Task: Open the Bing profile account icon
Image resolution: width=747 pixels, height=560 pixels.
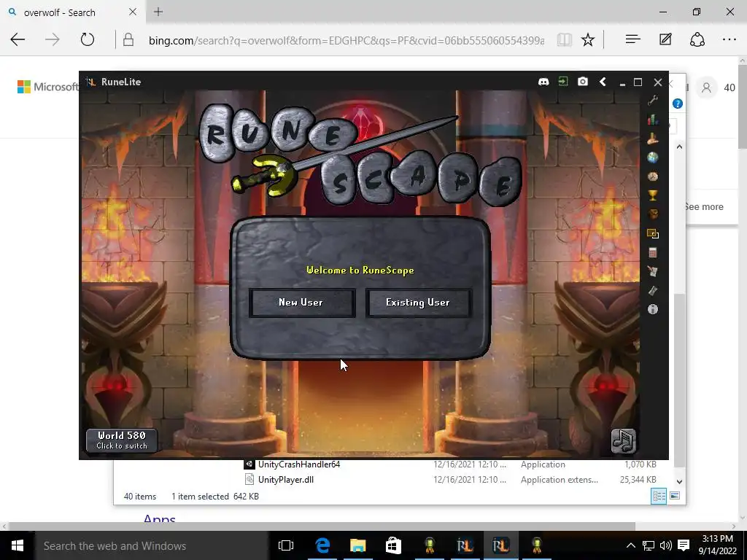Action: [x=706, y=87]
